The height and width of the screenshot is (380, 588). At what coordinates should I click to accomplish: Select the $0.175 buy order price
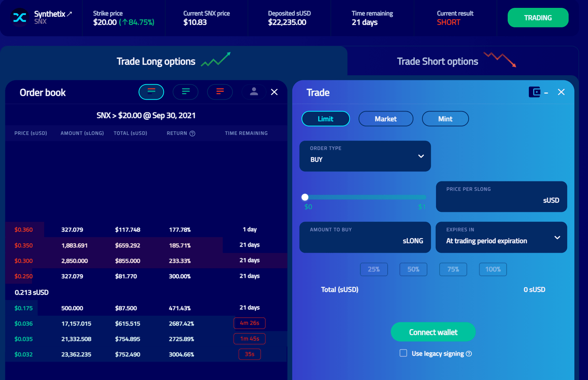tap(24, 308)
